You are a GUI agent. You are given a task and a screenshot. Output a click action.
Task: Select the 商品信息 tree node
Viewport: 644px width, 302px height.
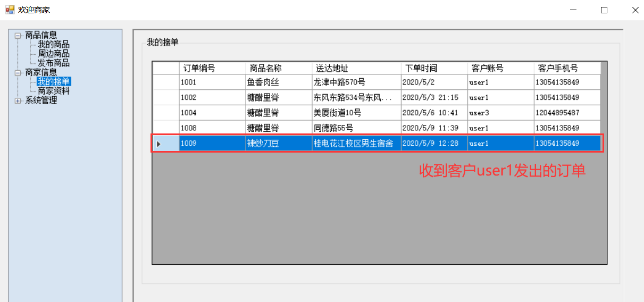41,35
